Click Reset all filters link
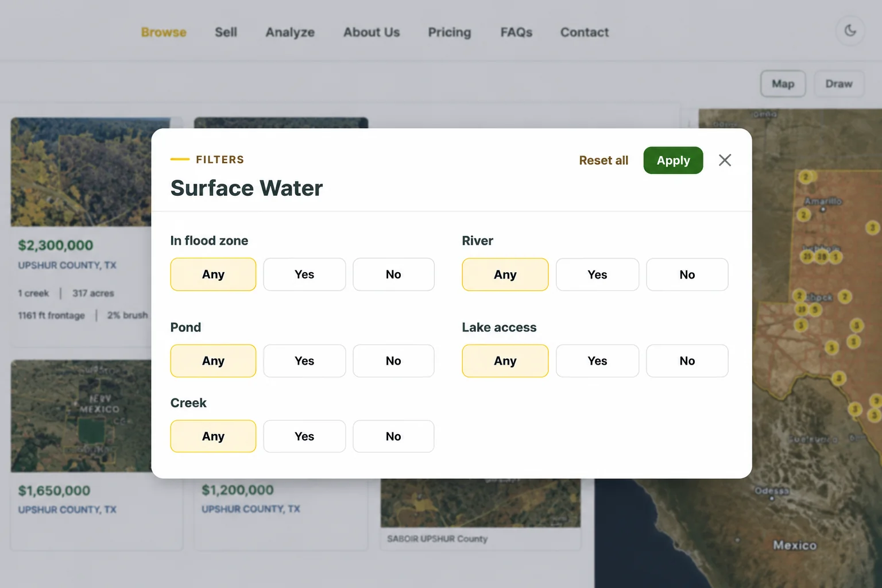Viewport: 882px width, 588px height. tap(604, 160)
